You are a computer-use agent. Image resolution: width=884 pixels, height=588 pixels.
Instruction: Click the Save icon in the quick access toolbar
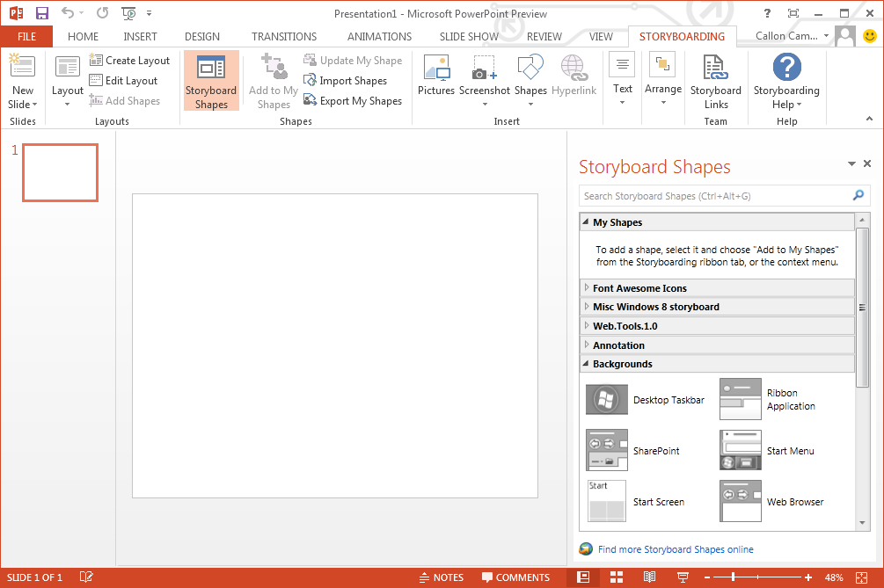(x=42, y=13)
